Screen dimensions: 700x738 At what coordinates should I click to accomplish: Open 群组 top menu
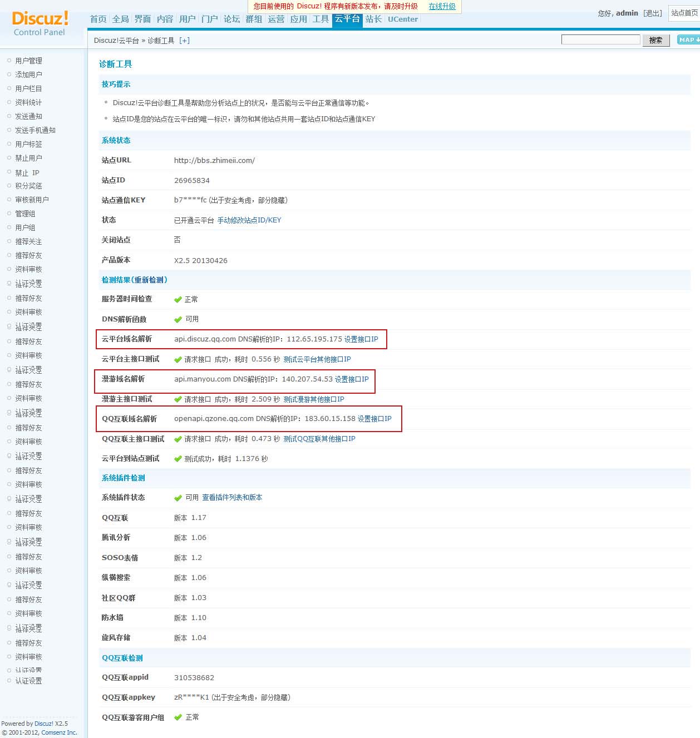(x=254, y=19)
